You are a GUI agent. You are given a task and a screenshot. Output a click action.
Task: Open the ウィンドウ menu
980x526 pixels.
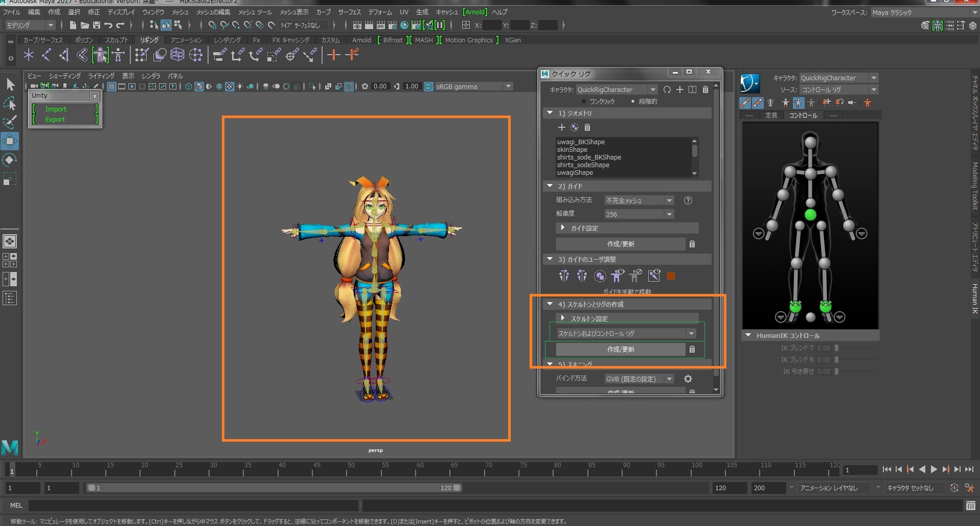point(153,12)
